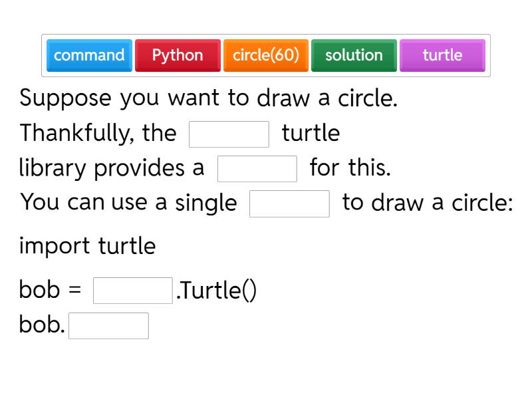Click the empty box before '.Turtle()'
This screenshot has height=399, width=532.
pos(132,290)
